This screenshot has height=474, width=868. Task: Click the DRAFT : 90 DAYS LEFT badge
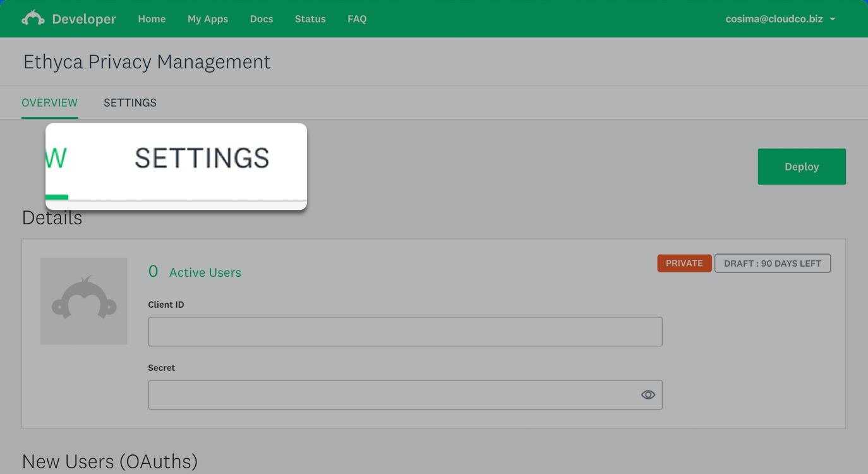click(773, 264)
